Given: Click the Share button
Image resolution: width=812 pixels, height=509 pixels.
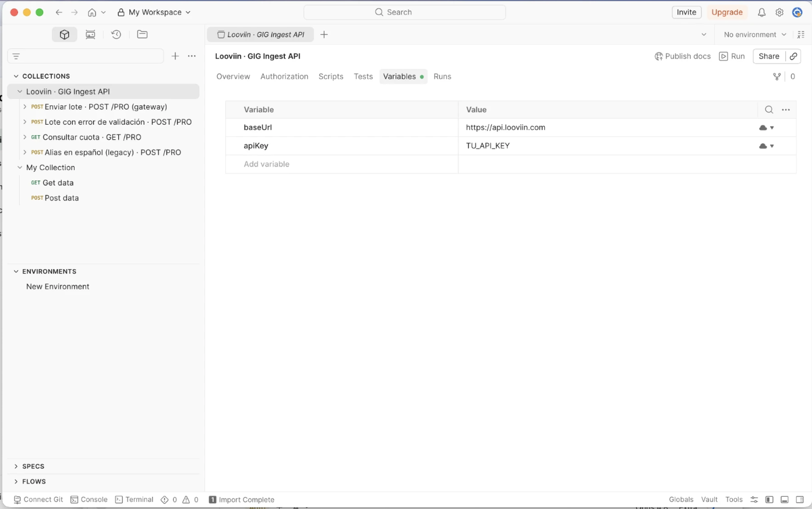Looking at the screenshot, I should tap(769, 56).
